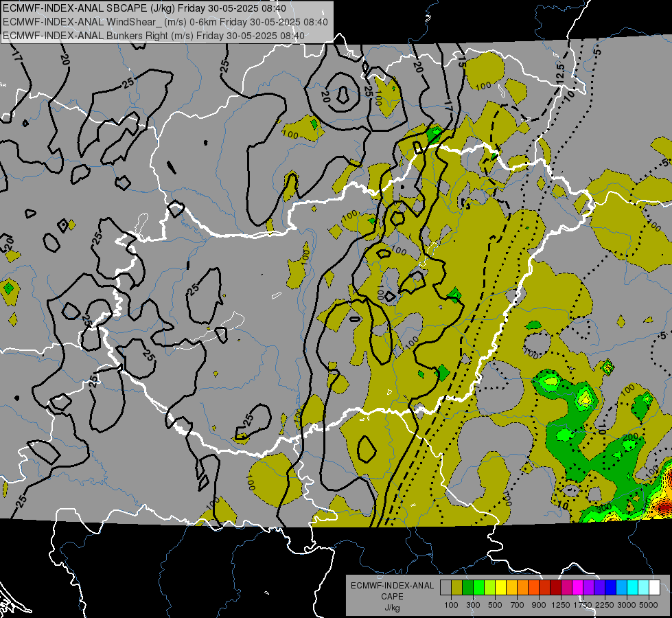Select the dark red legend swatch
The image size is (672, 618).
pyautogui.click(x=555, y=587)
